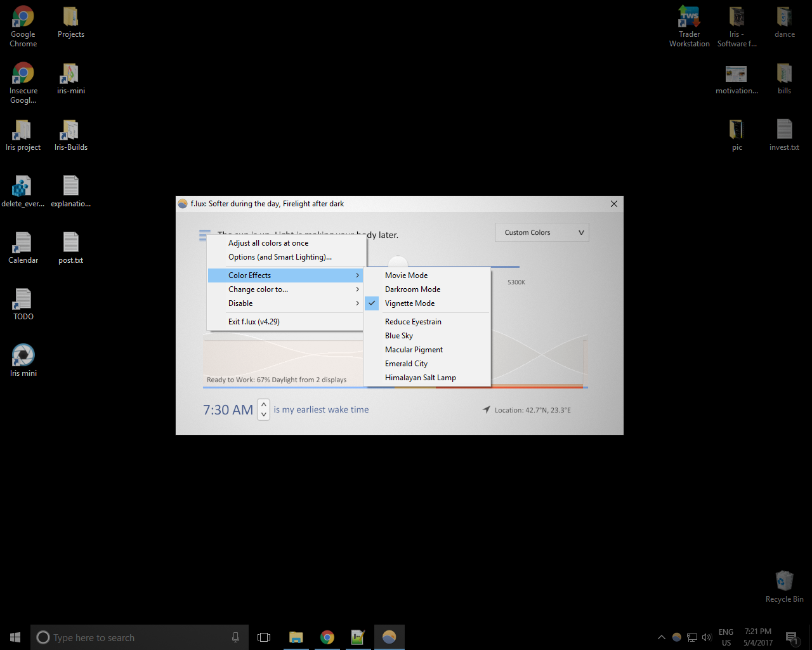Select the invest.txt file icon

785,136
